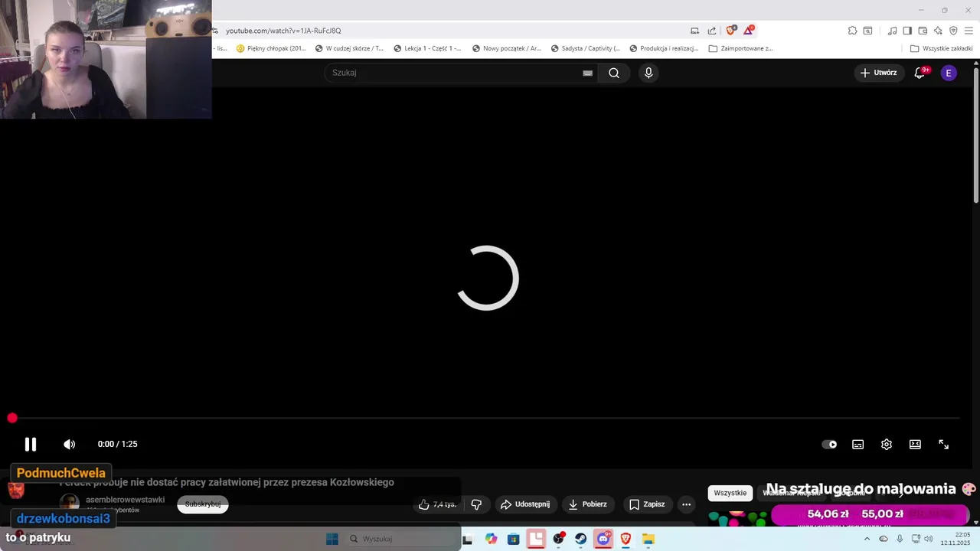Open Microsoft Store from taskbar
Viewport: 980px width, 551px height.
[513, 539]
